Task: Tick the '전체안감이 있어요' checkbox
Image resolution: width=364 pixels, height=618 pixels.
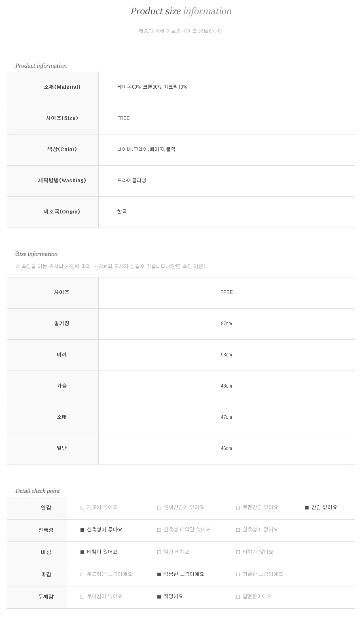Action: [x=159, y=507]
